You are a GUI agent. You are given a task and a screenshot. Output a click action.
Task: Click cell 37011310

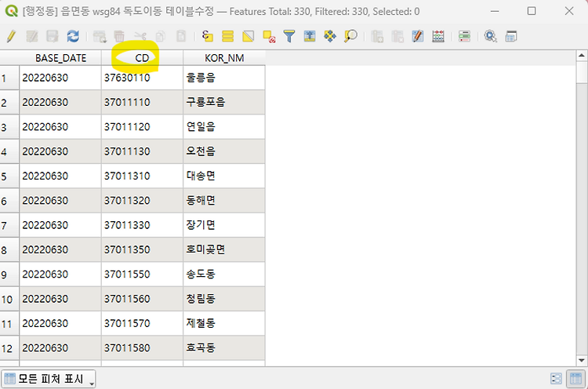coord(142,176)
